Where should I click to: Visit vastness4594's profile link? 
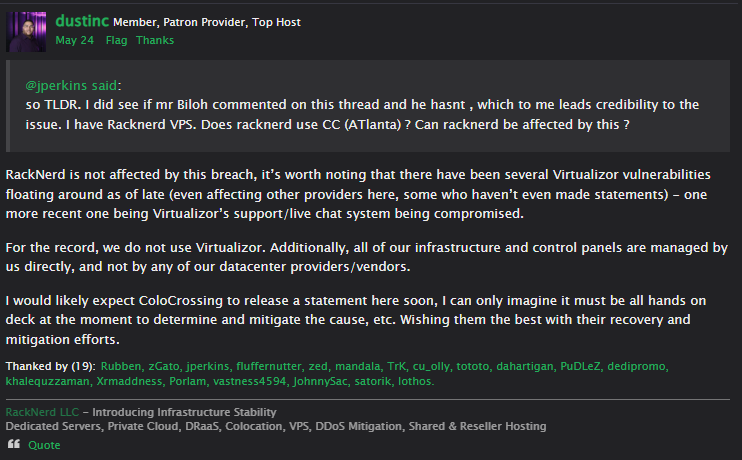[x=249, y=381]
